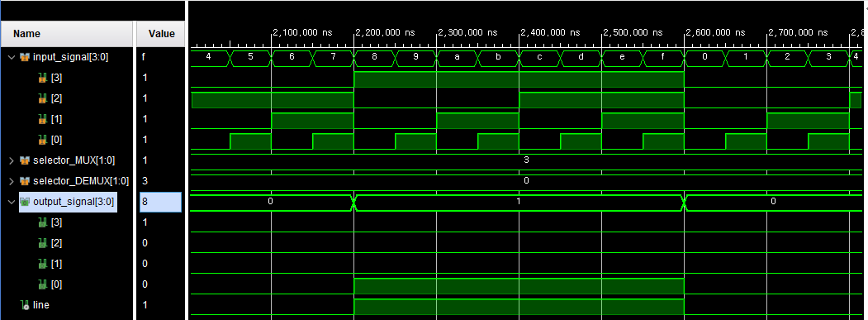Click the [1] bit icon under output_signal

coord(42,264)
